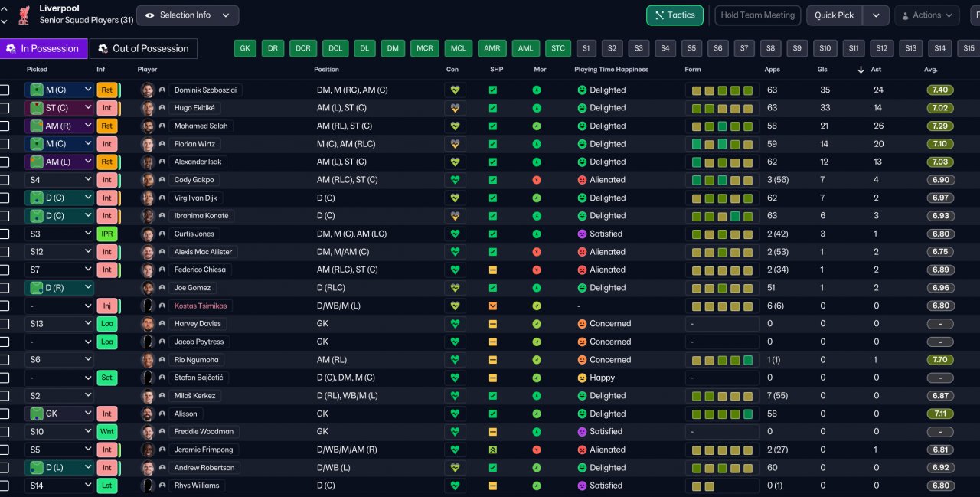
Task: Click Mohamed Salah's condition heart icon
Action: (x=455, y=126)
